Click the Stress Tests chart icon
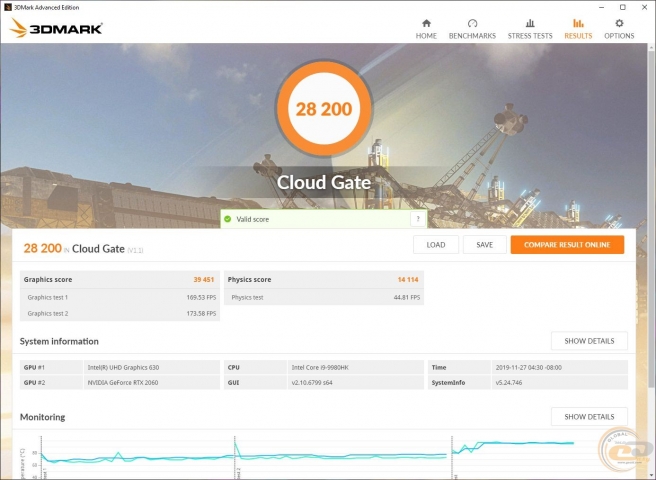Viewport: 656px width, 480px height. pos(530,23)
